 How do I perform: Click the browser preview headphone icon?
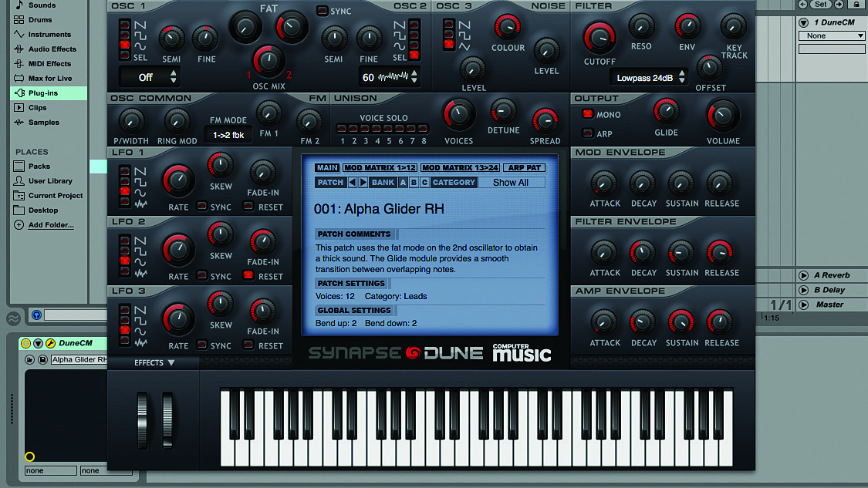pyautogui.click(x=36, y=315)
